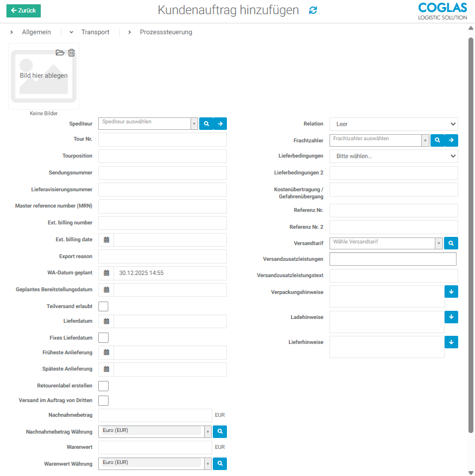This screenshot has height=476, width=475.
Task: Expand the Allgemein section
Action: click(x=31, y=32)
